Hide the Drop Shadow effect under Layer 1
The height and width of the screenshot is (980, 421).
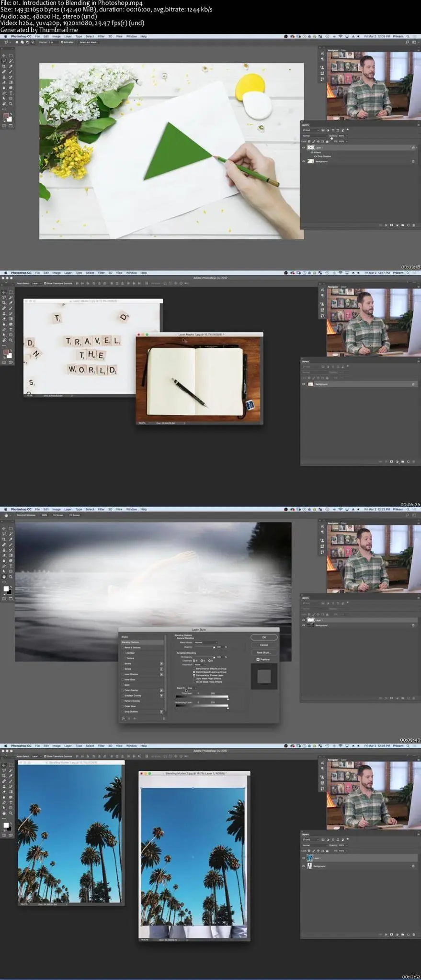315,156
